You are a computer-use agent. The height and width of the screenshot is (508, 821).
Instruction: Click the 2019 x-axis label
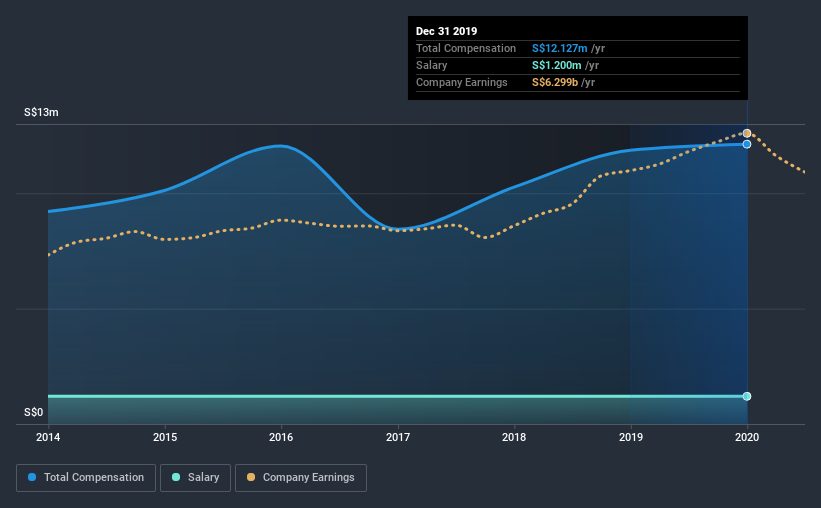(x=631, y=437)
